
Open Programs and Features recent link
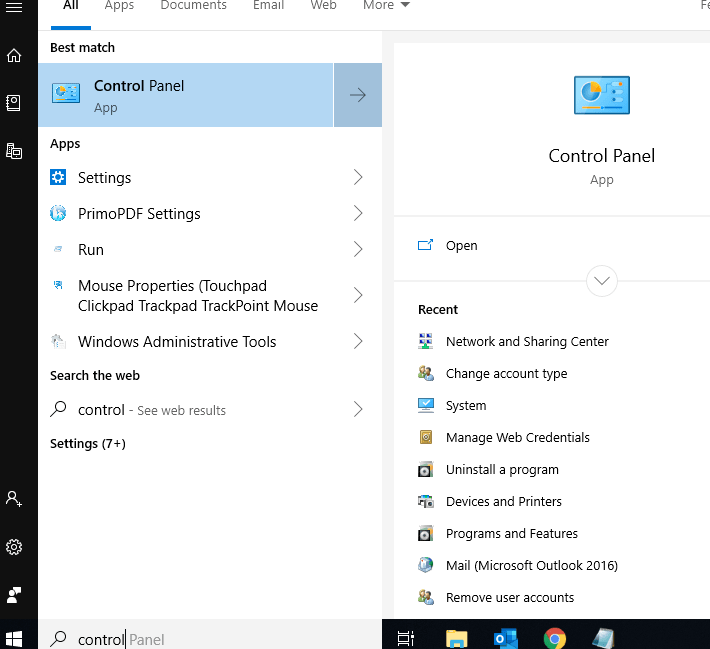point(512,534)
